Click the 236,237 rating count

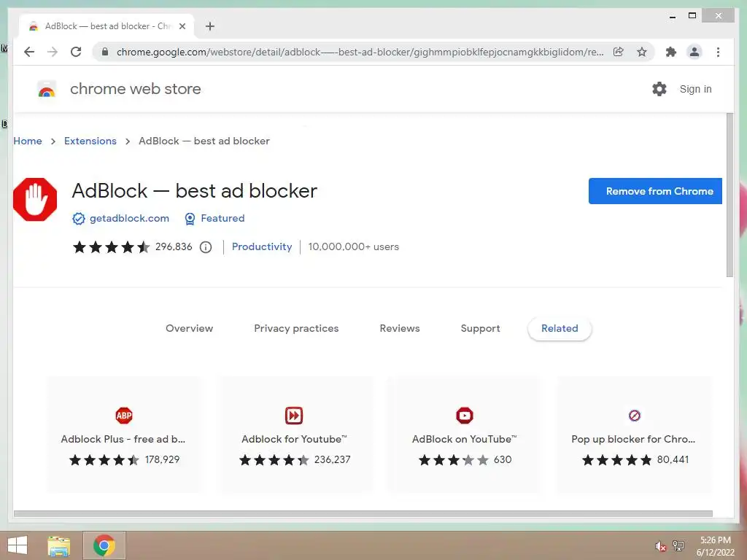pyautogui.click(x=332, y=459)
